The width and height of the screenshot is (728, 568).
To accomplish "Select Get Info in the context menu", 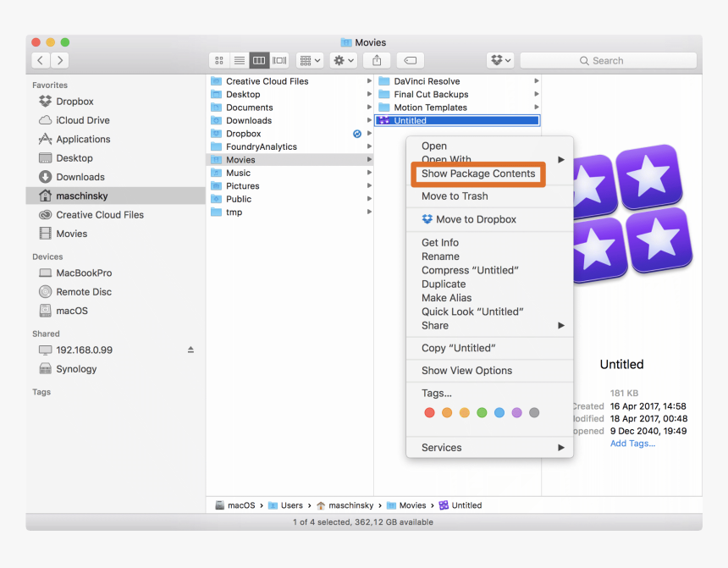I will [440, 243].
